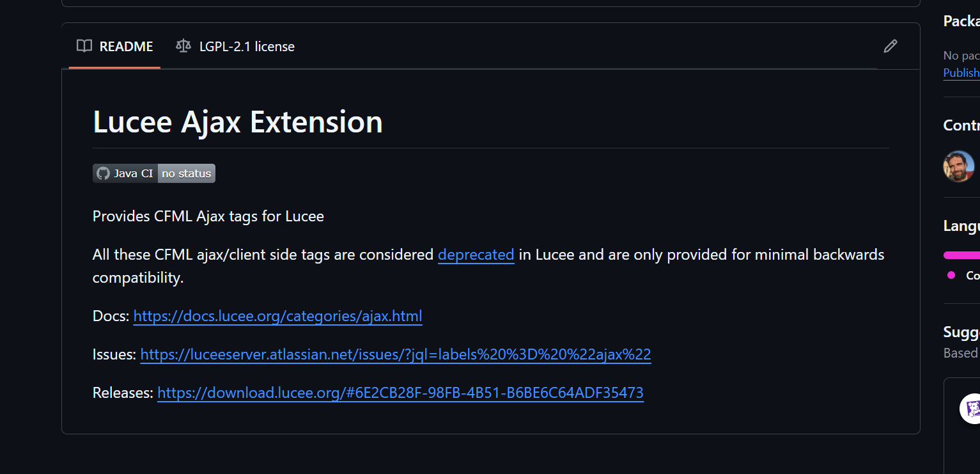Click the "no status" part of the badge
Screen dimensions: 980x474
click(187, 173)
